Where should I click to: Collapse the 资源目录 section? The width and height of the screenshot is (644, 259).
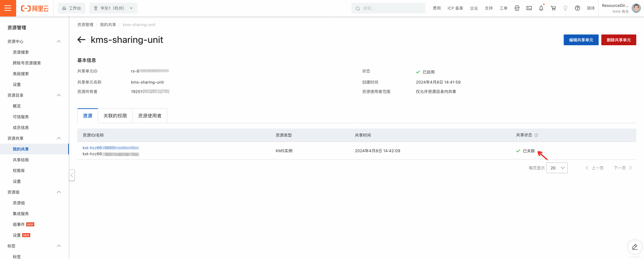tap(59, 95)
